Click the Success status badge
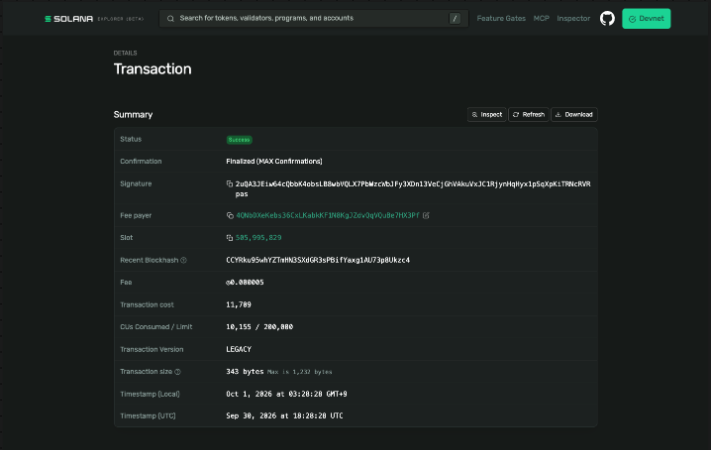The height and width of the screenshot is (450, 711). pos(239,140)
